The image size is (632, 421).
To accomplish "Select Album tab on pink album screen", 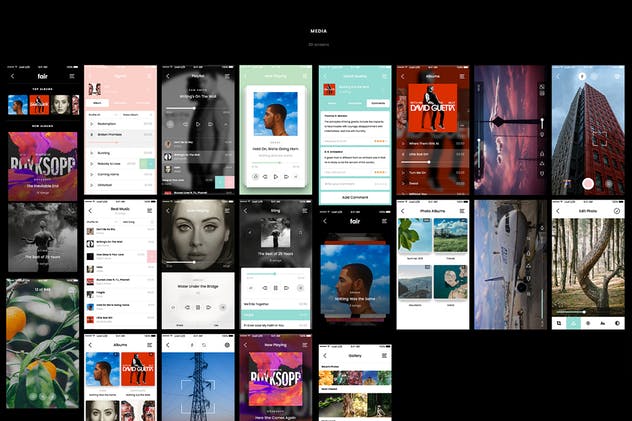I will pos(98,103).
